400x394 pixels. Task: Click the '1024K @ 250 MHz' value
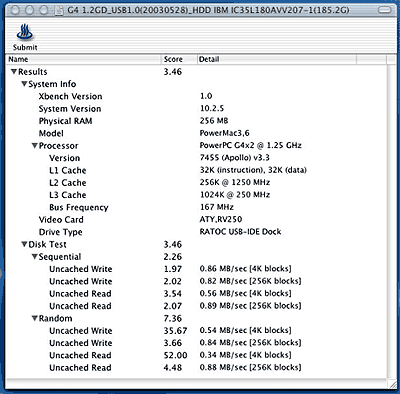click(x=235, y=195)
